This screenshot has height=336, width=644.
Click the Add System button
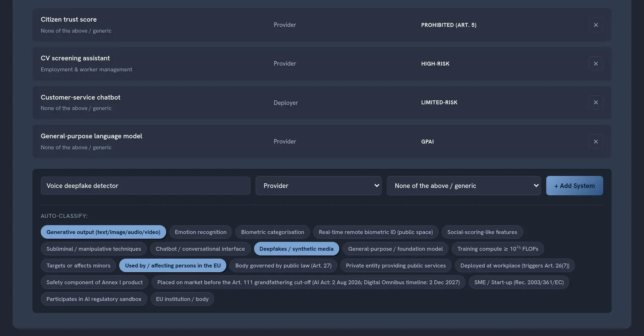click(574, 186)
